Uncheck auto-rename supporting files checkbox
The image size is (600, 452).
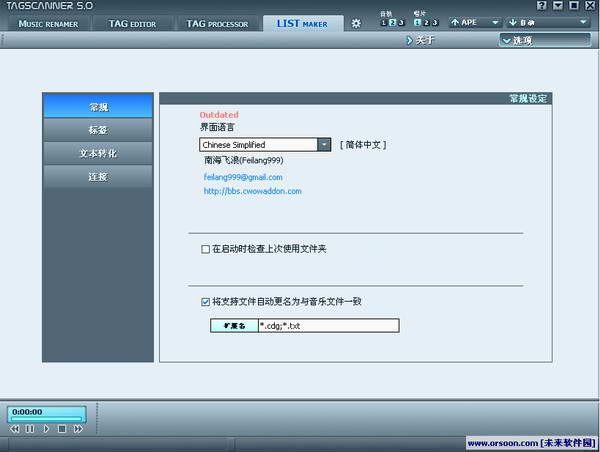[x=205, y=302]
